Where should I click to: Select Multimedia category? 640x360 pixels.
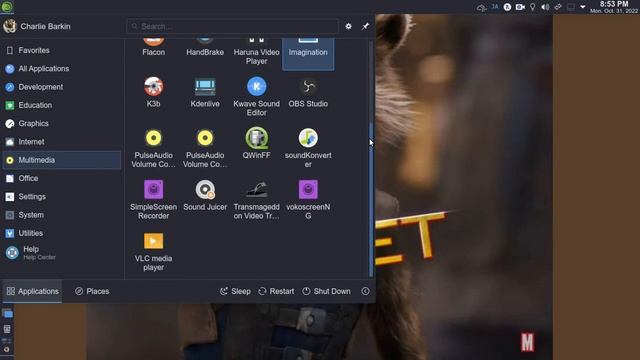(x=62, y=160)
